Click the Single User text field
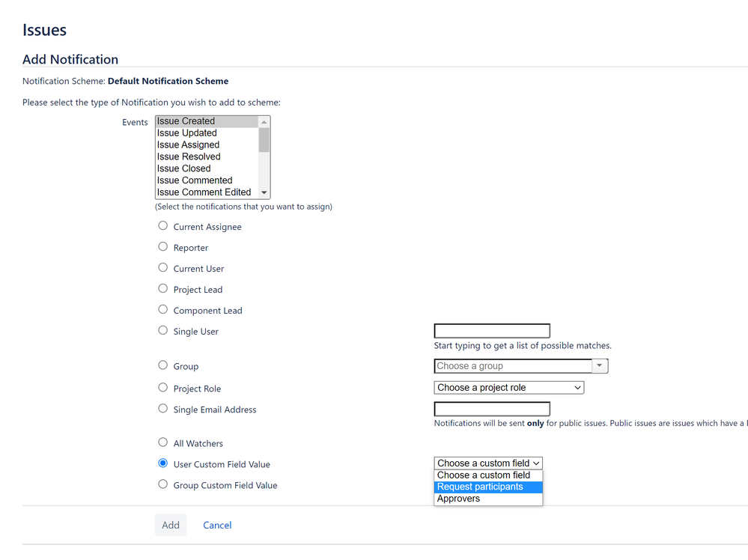 click(492, 331)
